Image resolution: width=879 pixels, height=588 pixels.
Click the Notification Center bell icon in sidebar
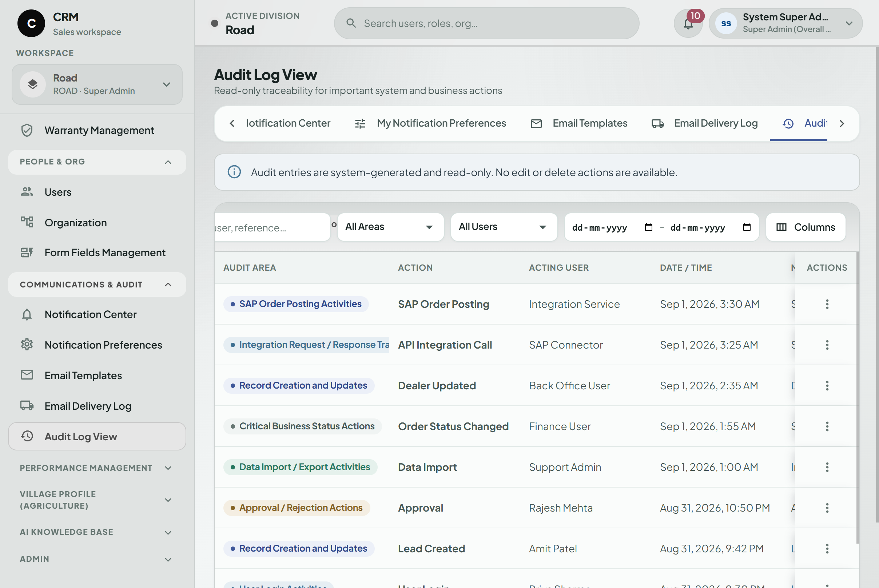click(x=27, y=314)
